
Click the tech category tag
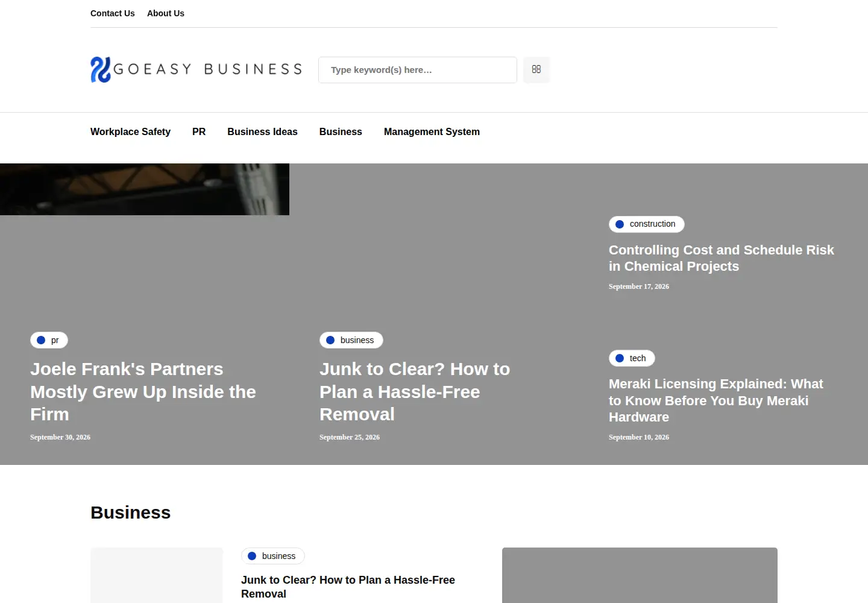tap(632, 358)
